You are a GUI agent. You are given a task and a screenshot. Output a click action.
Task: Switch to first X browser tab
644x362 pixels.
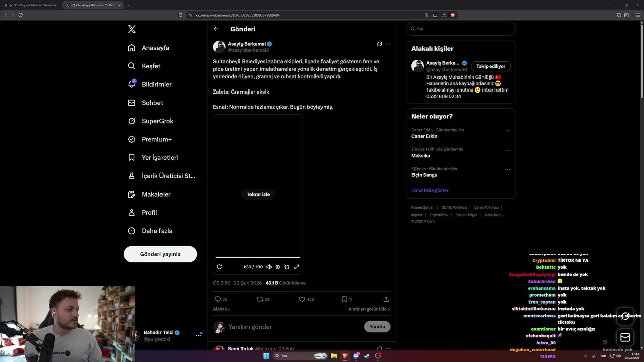32,5
